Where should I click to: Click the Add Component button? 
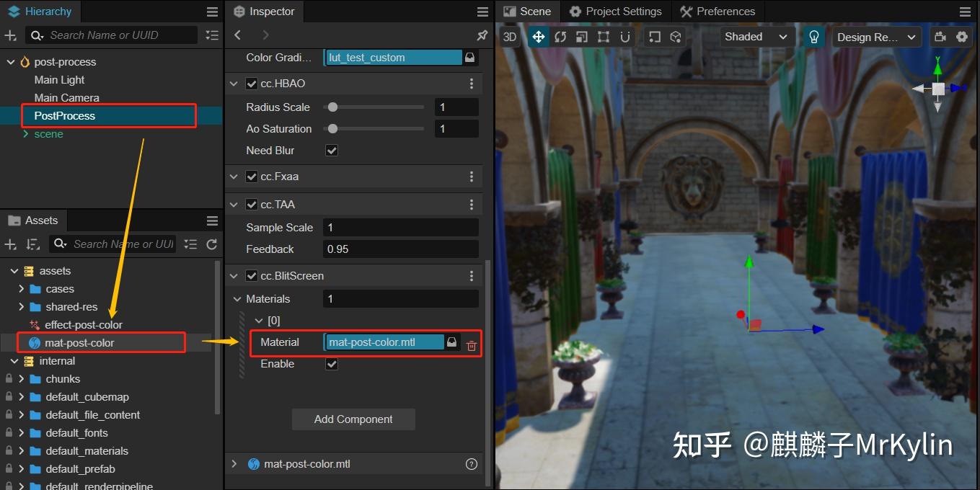tap(353, 419)
